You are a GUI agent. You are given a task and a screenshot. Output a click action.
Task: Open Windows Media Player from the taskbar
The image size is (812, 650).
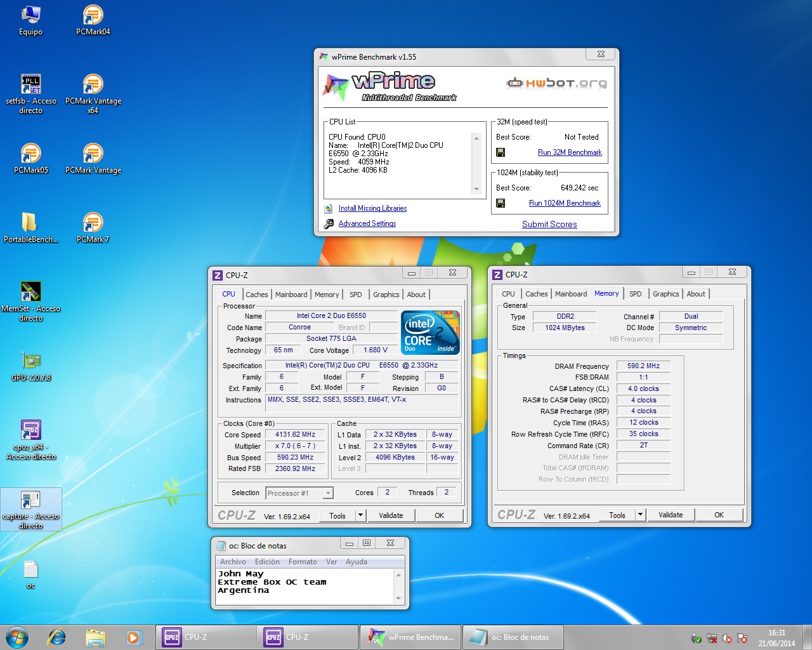134,637
